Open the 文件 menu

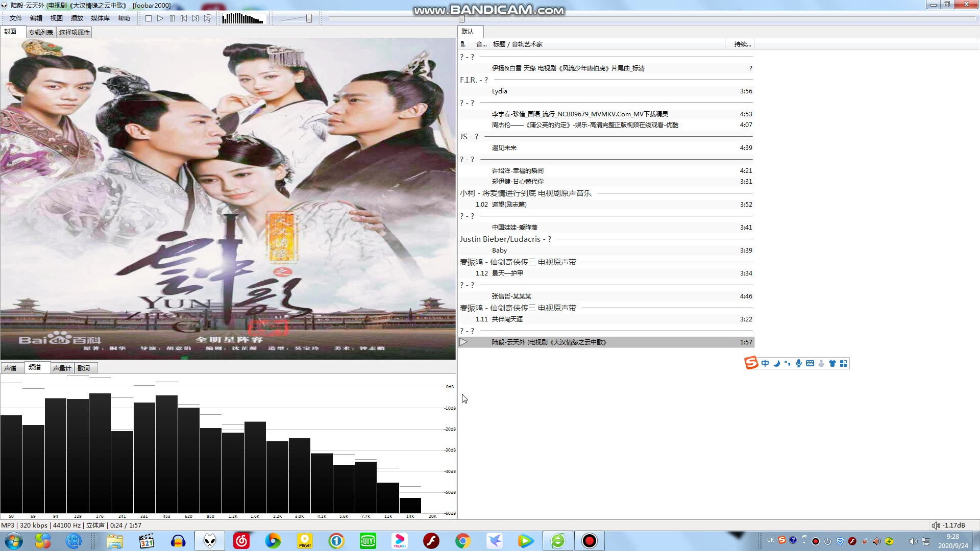(16, 18)
